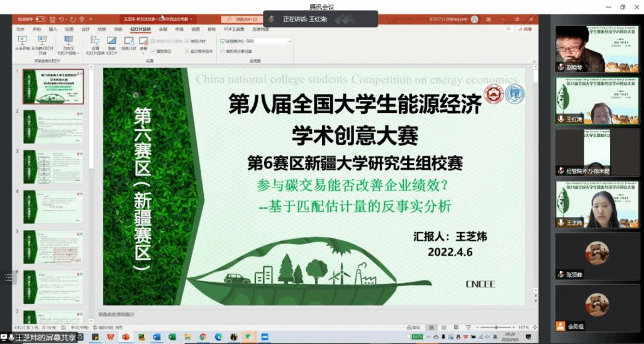This screenshot has height=344, width=644.
Task: Click the Hide Slide ribbon icon
Action: pyautogui.click(x=112, y=40)
